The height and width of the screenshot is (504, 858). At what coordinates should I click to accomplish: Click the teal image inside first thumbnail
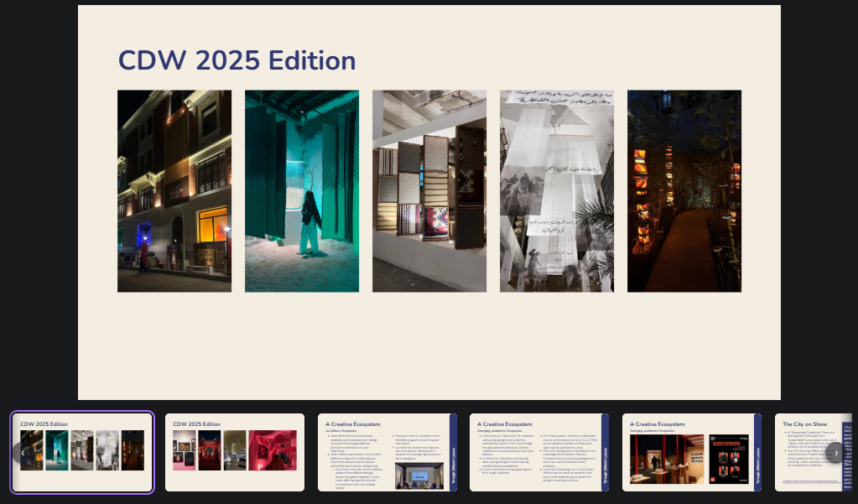click(x=56, y=450)
